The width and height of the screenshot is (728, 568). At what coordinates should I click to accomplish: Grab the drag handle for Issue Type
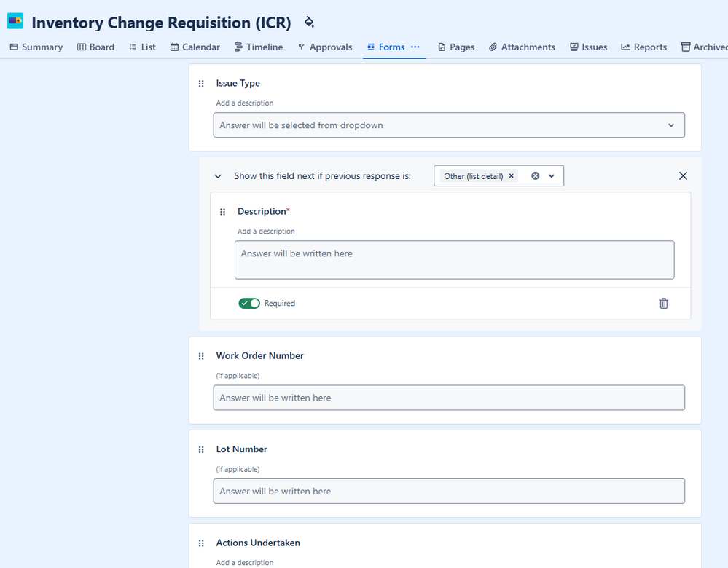tap(201, 84)
